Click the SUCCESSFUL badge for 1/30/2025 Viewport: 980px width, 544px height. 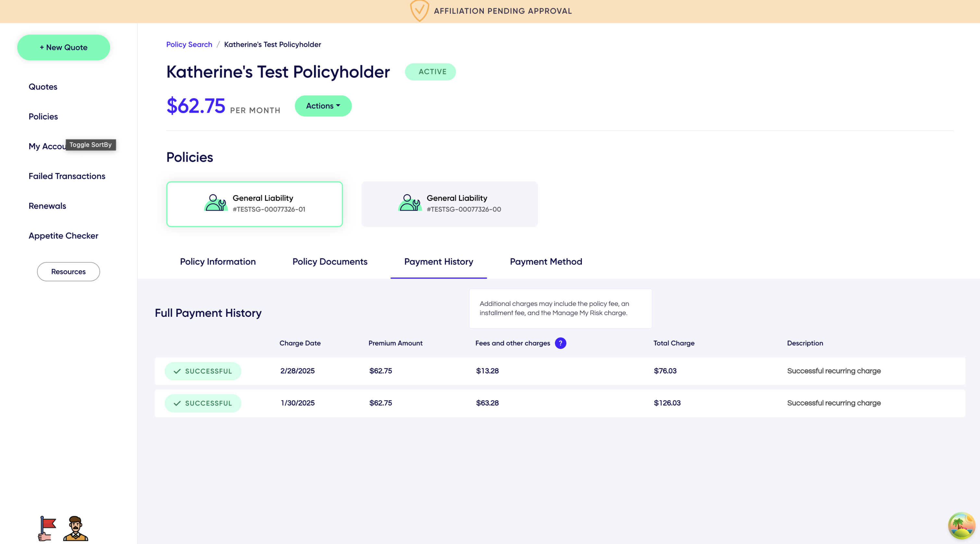[x=203, y=403]
